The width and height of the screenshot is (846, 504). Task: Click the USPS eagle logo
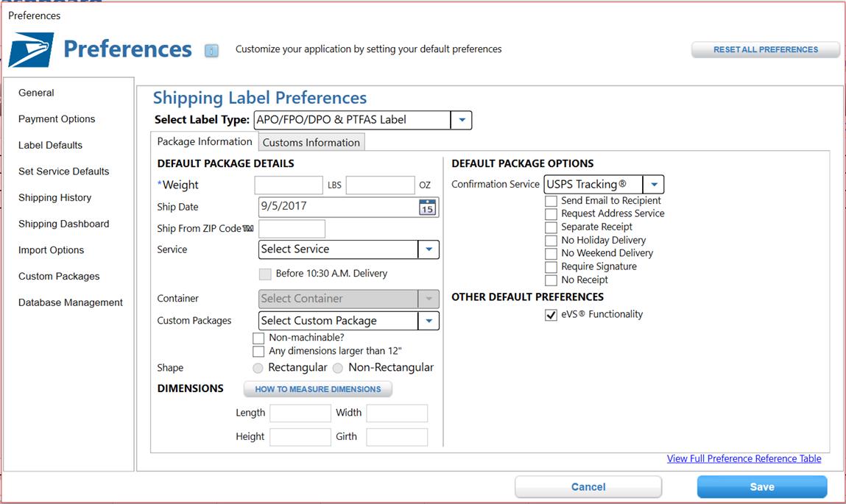[x=32, y=49]
